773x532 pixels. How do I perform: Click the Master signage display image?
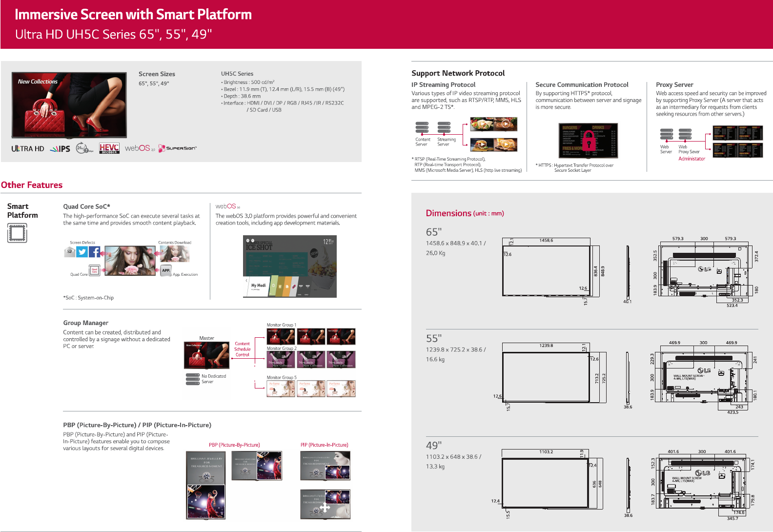[x=207, y=355]
